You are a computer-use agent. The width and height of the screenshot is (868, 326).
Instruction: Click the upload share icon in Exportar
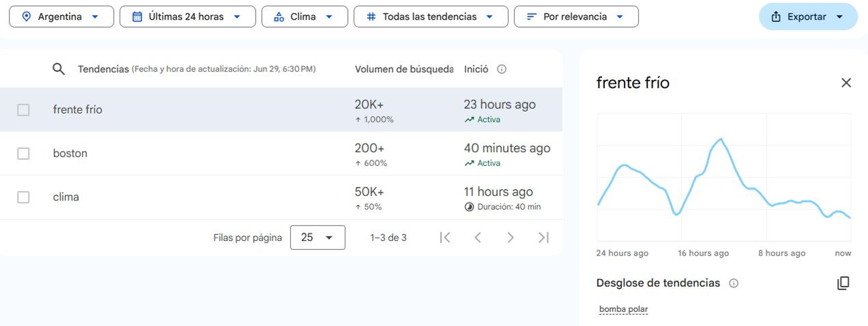[x=776, y=17]
